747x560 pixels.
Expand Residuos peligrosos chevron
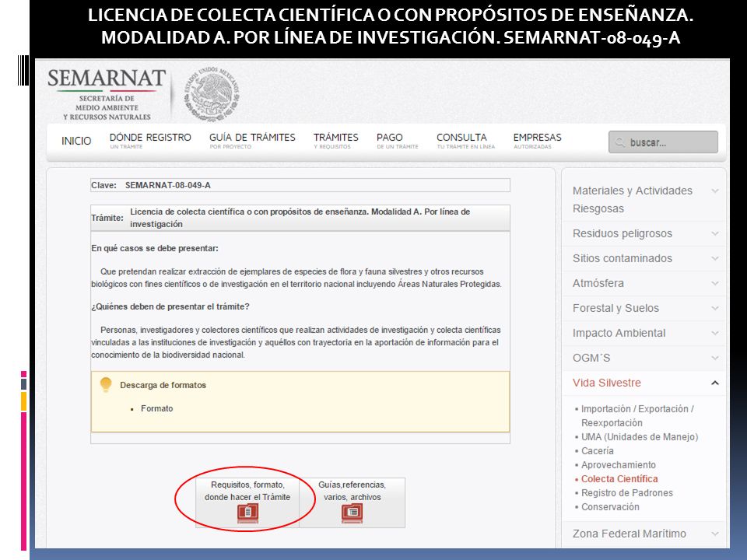point(714,233)
